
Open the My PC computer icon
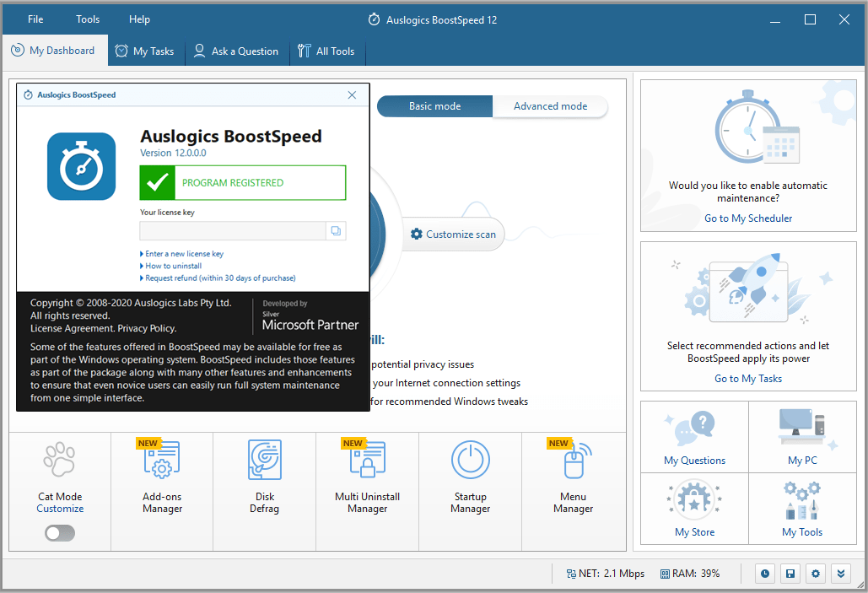coord(802,426)
